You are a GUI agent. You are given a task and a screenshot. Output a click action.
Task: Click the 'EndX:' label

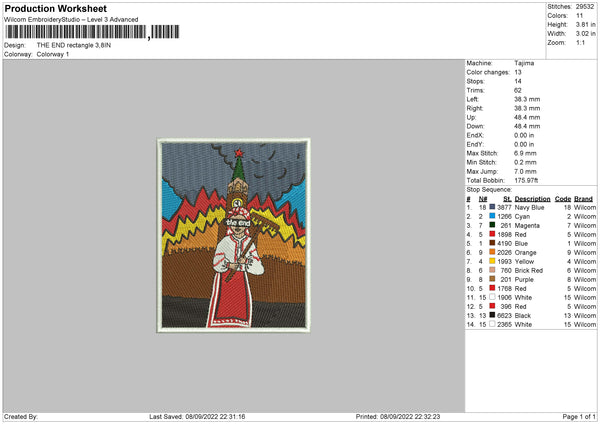(x=475, y=135)
